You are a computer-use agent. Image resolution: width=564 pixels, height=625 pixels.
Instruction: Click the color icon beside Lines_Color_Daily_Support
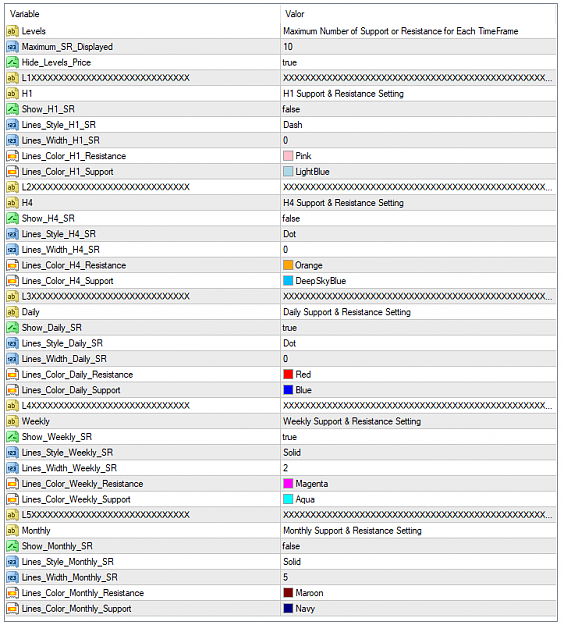click(x=12, y=390)
